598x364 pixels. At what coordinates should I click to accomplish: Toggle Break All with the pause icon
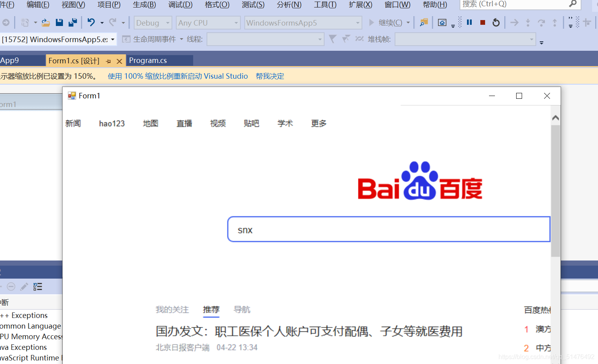pos(469,22)
